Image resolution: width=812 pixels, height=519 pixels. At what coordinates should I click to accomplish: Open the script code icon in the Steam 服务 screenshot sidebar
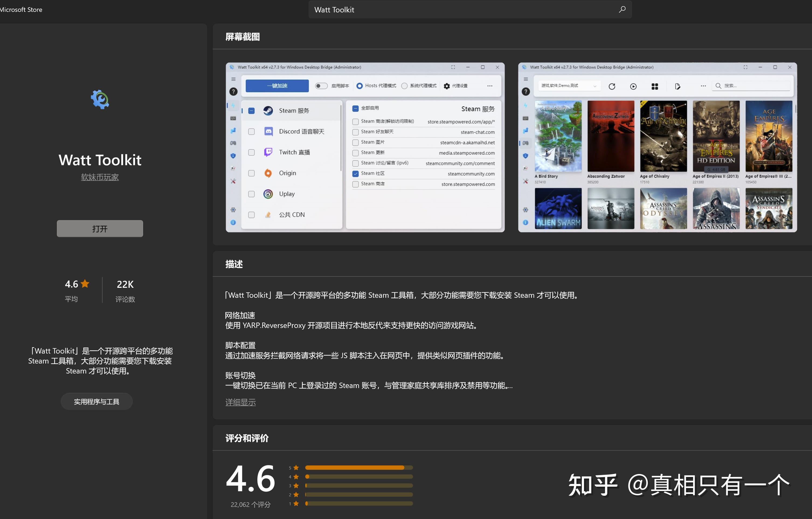[x=233, y=118]
